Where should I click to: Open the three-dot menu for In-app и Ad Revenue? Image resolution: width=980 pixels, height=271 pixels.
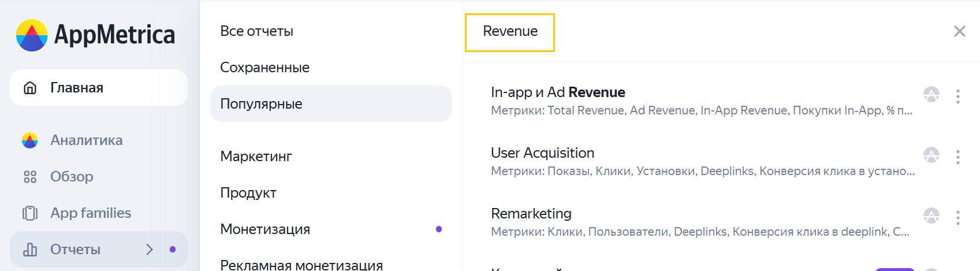[958, 96]
